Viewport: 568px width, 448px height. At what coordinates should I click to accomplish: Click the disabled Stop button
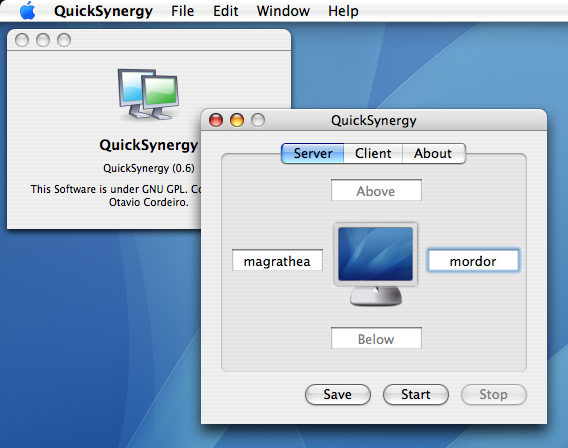493,394
